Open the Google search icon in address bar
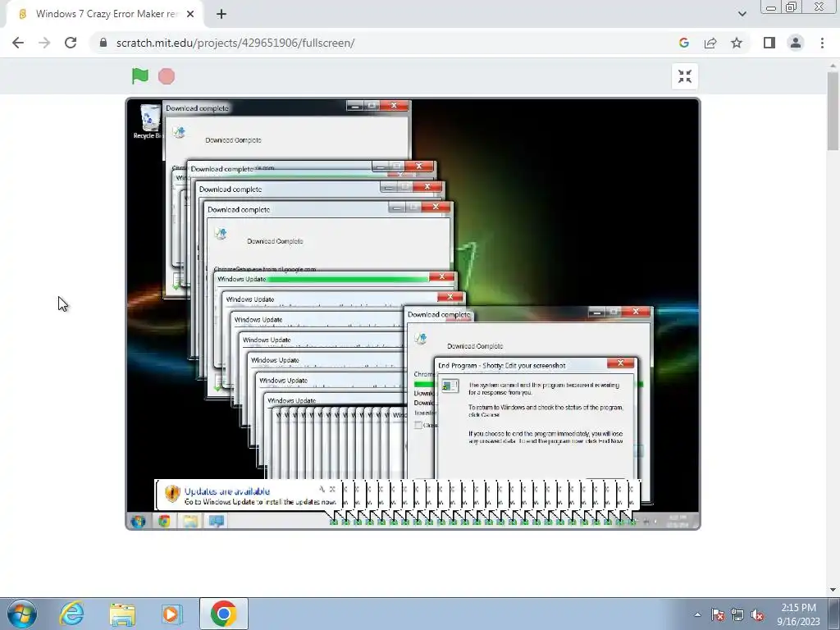 (683, 43)
